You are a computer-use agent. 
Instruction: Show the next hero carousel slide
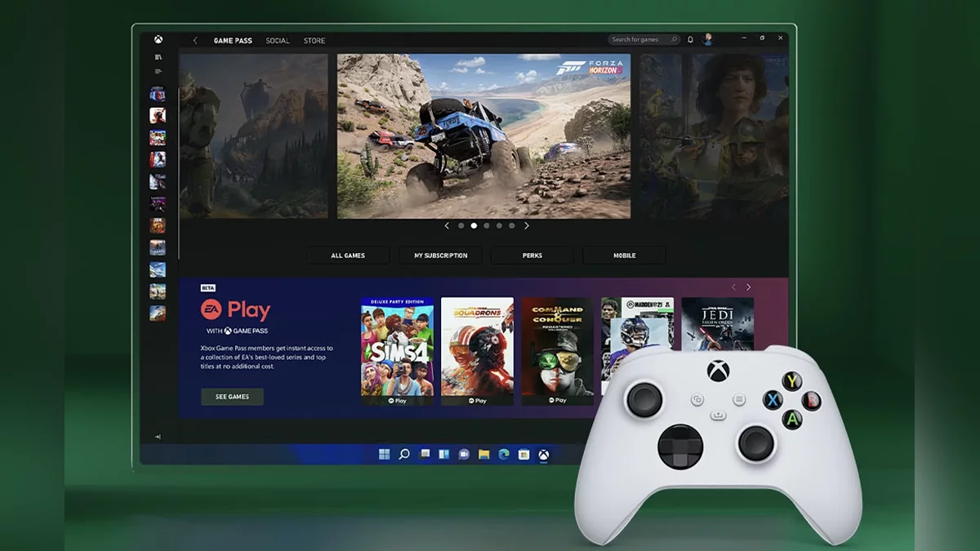pos(527,225)
